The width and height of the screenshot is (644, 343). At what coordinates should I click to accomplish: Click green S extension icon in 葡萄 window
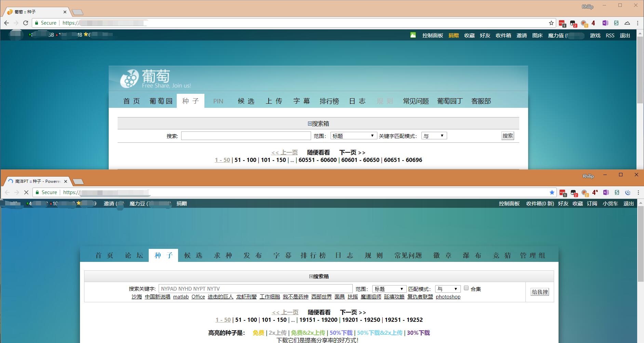click(616, 23)
